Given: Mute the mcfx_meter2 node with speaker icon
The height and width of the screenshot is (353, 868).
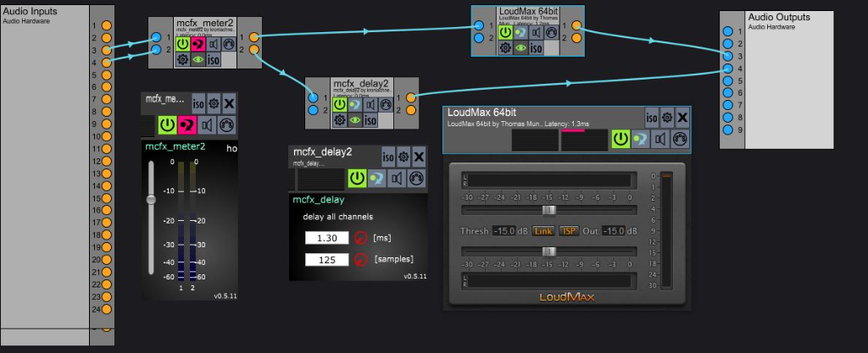Looking at the screenshot, I should [x=214, y=44].
